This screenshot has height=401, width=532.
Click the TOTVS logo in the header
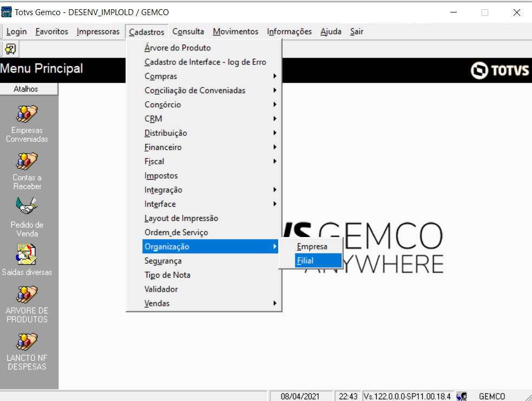coord(500,70)
